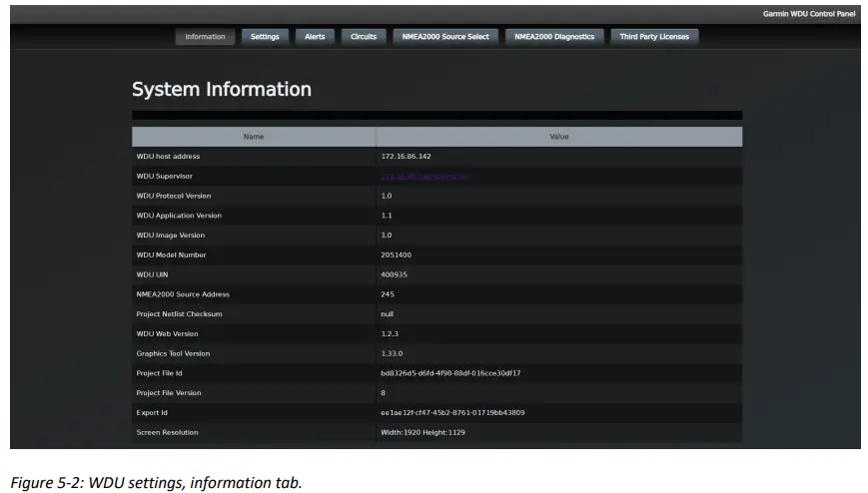Click the WDU UIN label
868x493 pixels.
point(152,275)
